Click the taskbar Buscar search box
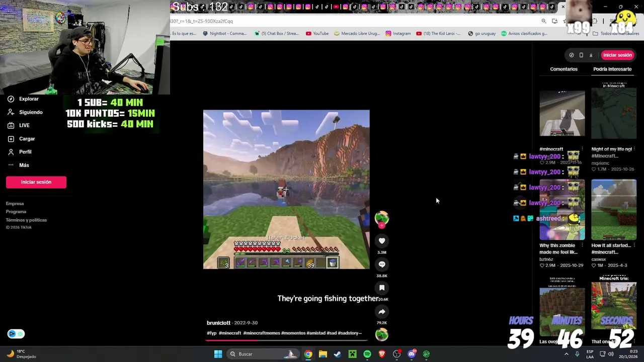Viewport: 644px width, 362px height. 262,354
